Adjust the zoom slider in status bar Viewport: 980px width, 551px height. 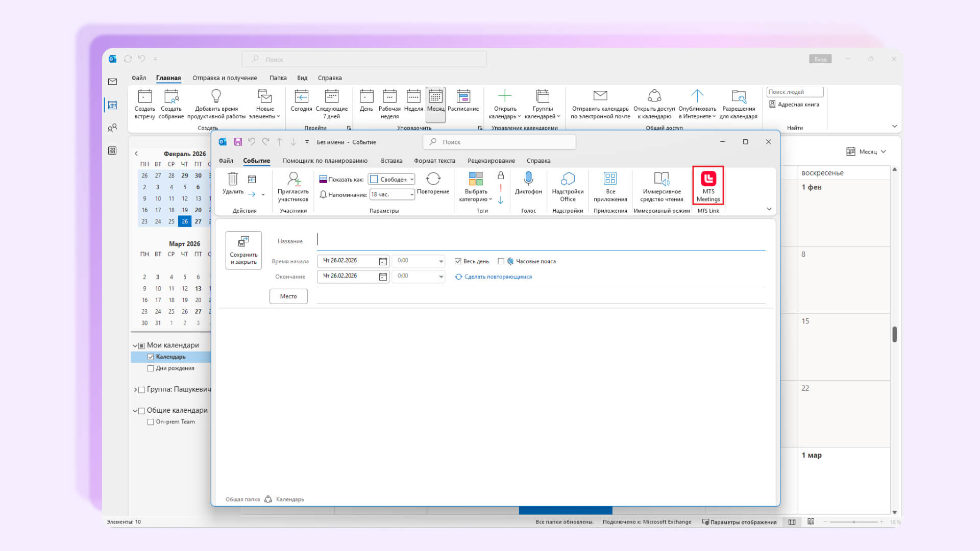853,522
